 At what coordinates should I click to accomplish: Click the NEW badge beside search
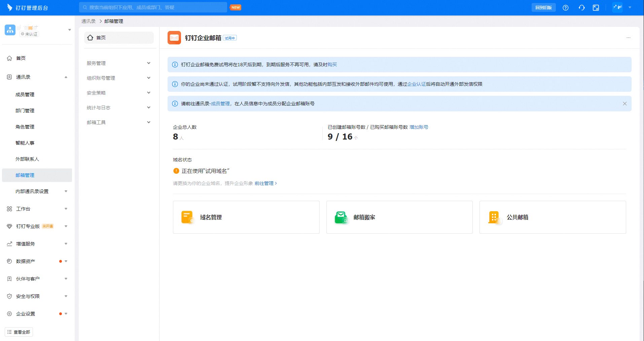[x=236, y=7]
